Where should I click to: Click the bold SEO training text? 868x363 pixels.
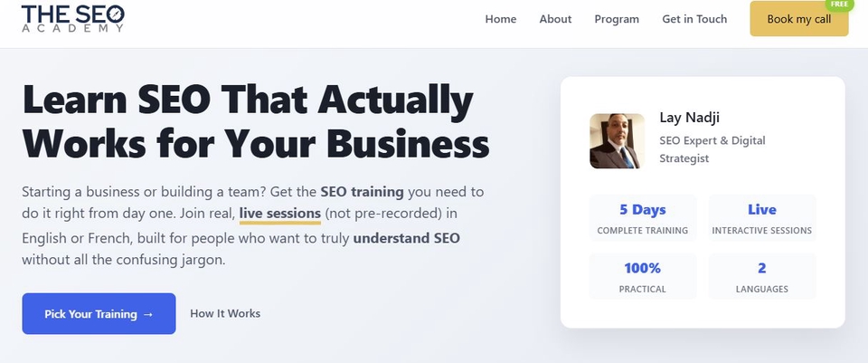tap(363, 192)
